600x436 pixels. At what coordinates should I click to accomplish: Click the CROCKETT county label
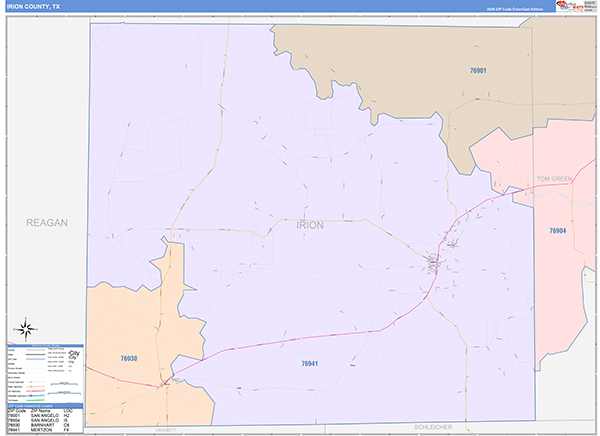pos(166,430)
